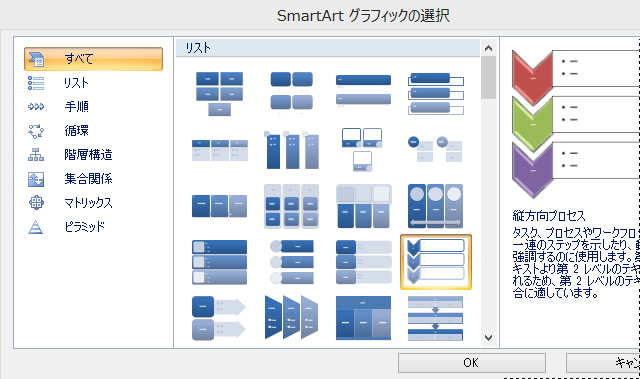Viewport: 640px width, 379px height.
Task: Choose the horizontal picture list with grey tops
Action: (x=363, y=206)
